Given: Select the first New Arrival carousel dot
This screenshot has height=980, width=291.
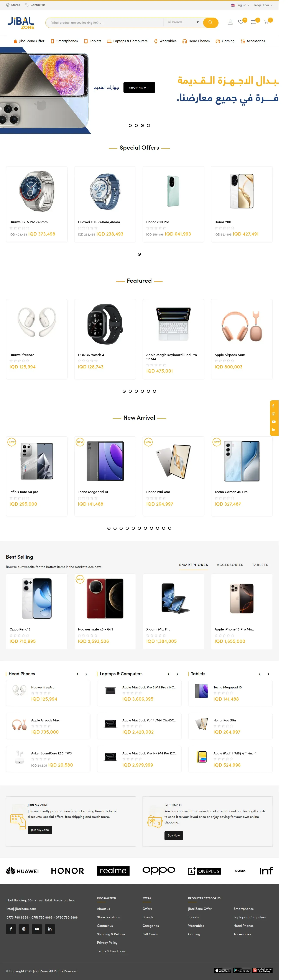Looking at the screenshot, I should click(x=109, y=528).
